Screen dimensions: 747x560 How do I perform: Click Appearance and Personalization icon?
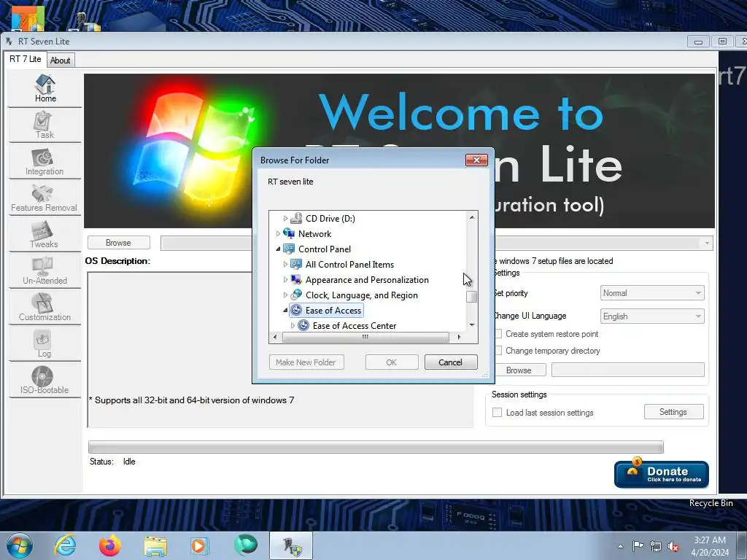pos(296,279)
